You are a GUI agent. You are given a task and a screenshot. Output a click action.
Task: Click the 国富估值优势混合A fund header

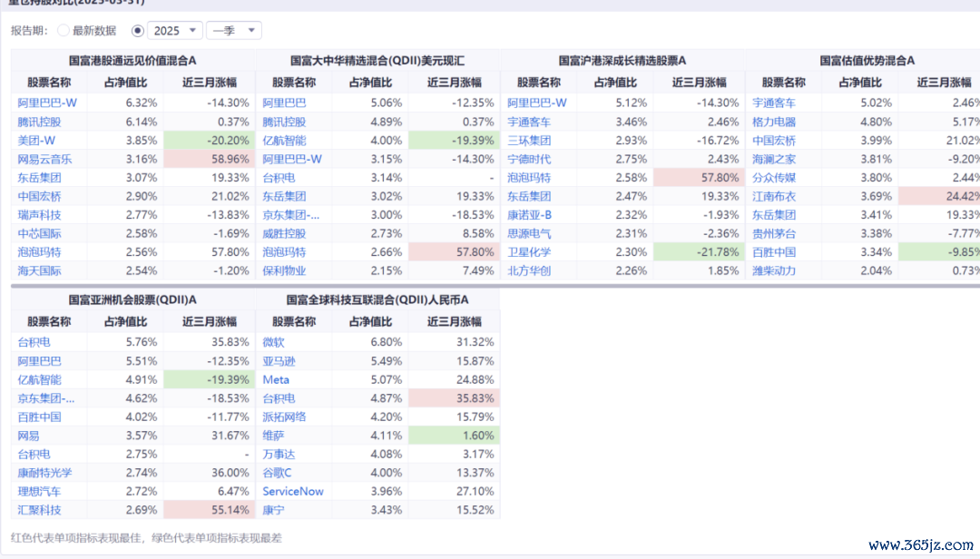(x=867, y=62)
